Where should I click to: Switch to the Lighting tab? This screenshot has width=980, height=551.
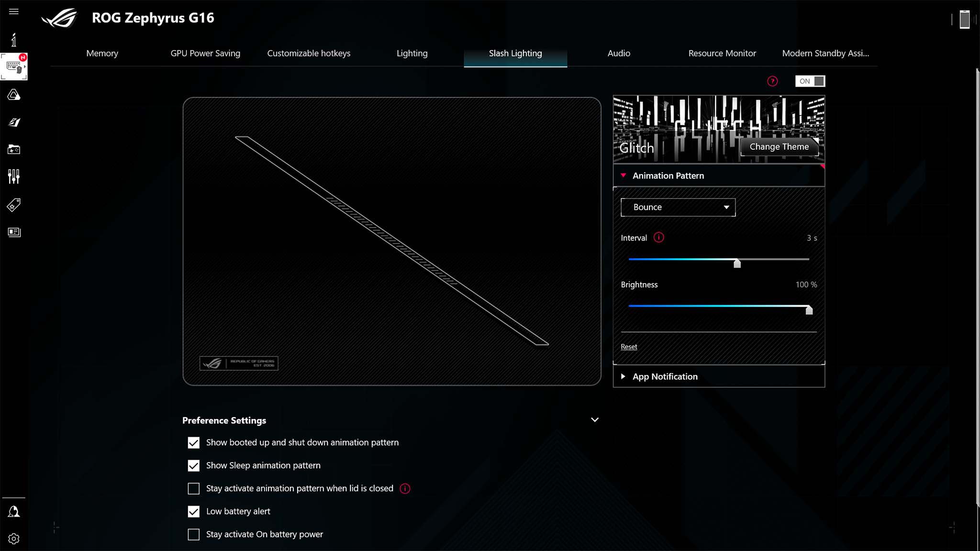point(412,53)
